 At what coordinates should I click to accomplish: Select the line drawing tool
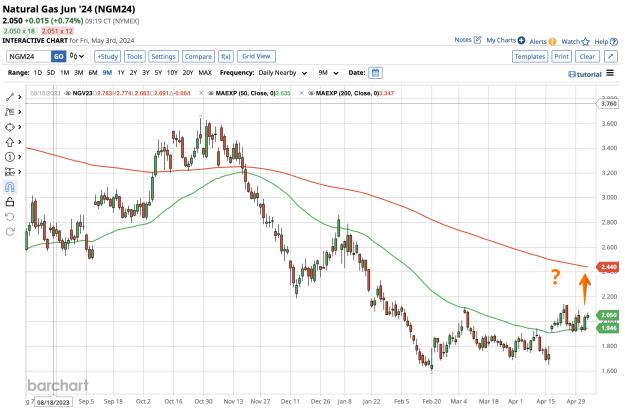[x=10, y=97]
